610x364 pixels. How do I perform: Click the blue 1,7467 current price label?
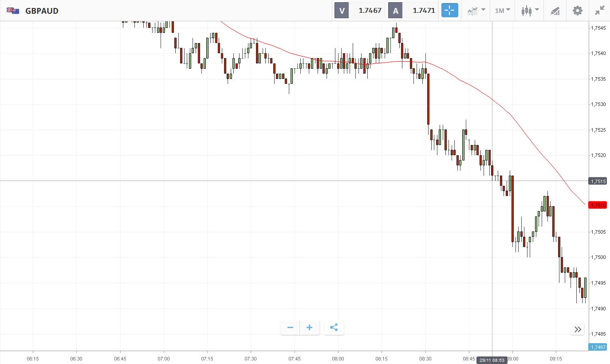(x=598, y=347)
